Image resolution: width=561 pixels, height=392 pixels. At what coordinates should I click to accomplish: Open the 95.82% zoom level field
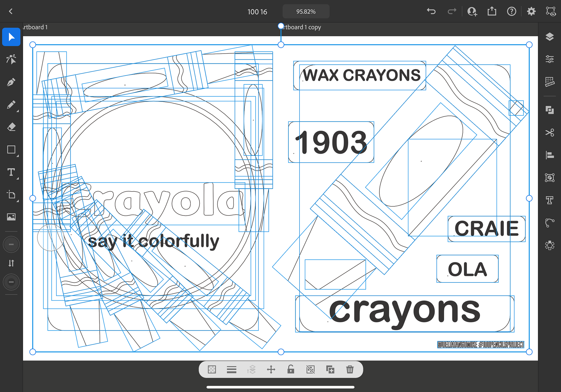tap(306, 11)
